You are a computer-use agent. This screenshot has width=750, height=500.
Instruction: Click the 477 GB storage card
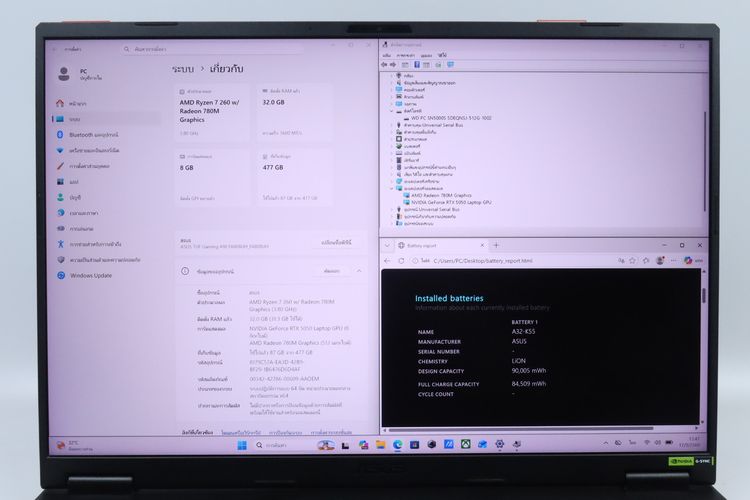tap(295, 178)
